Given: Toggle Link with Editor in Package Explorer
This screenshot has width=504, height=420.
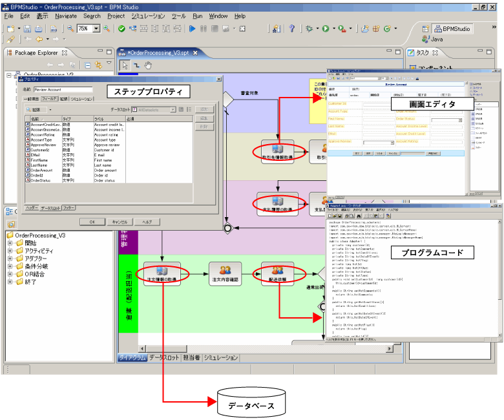Looking at the screenshot, I should [x=98, y=65].
